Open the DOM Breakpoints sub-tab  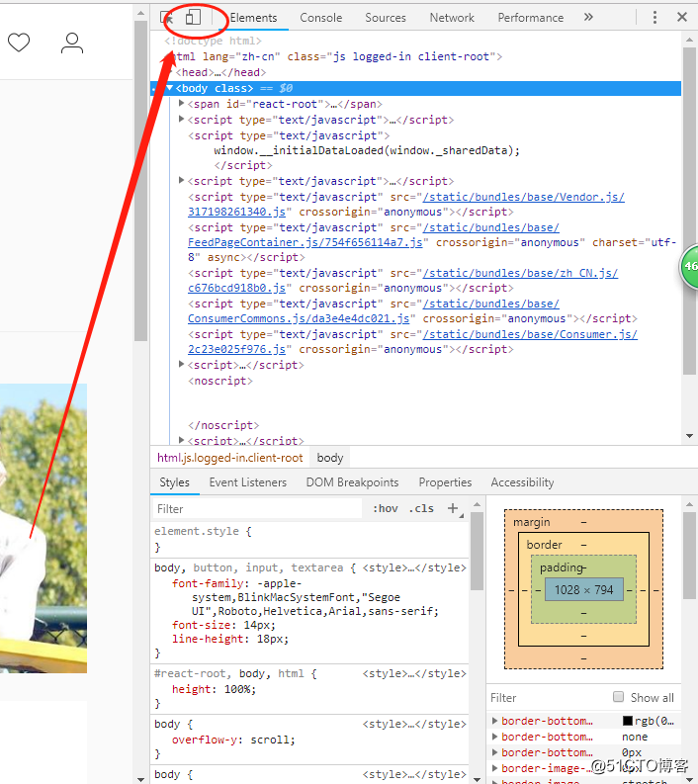click(x=353, y=482)
